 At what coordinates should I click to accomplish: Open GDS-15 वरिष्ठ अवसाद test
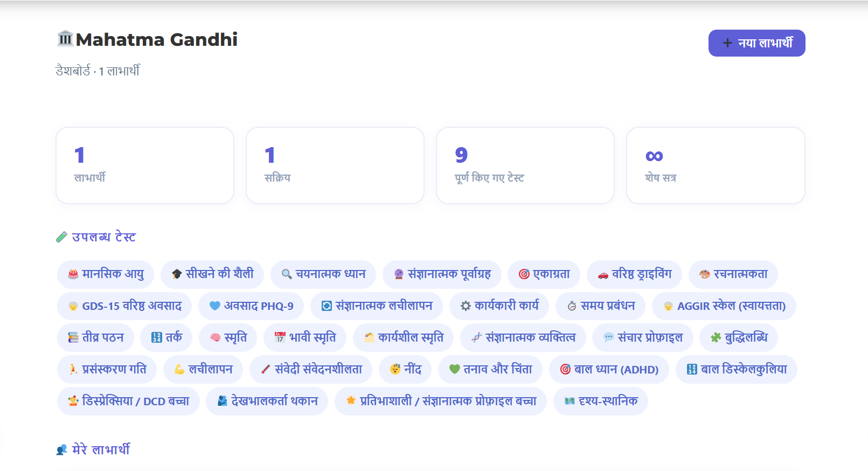(124, 306)
